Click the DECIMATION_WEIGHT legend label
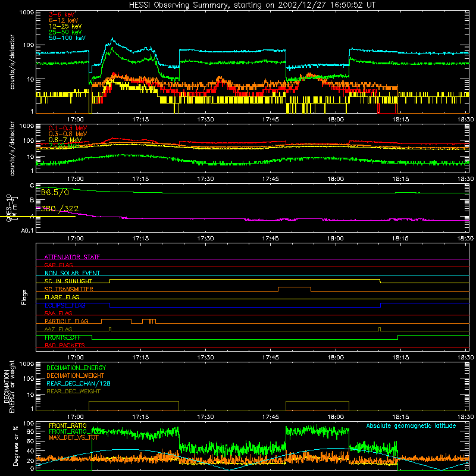This screenshot has width=476, height=476. pos(76,375)
